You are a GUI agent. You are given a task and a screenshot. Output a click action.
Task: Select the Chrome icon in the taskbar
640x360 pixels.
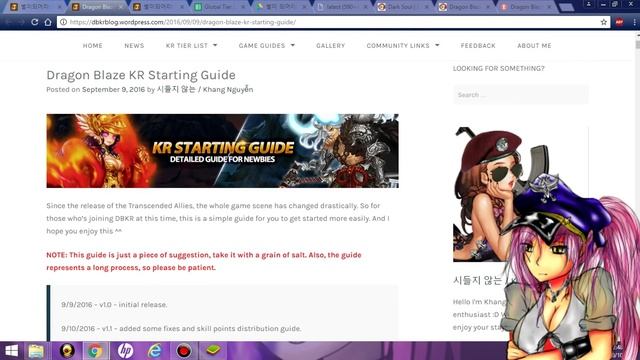pos(95,351)
